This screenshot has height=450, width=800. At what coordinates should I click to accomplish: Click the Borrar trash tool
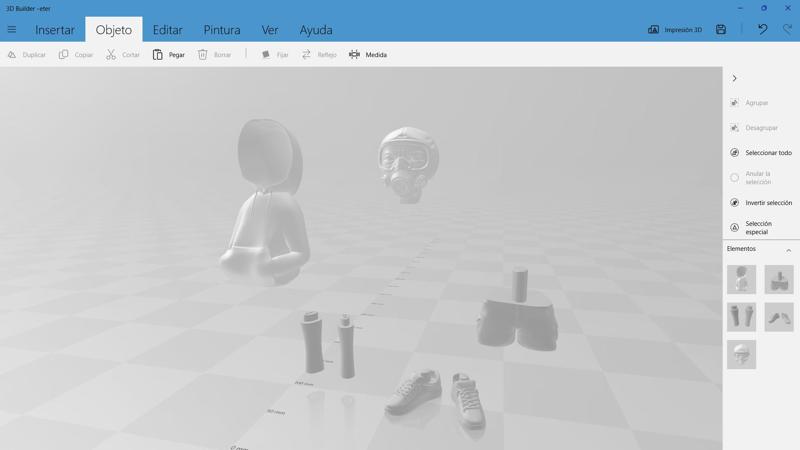(214, 55)
